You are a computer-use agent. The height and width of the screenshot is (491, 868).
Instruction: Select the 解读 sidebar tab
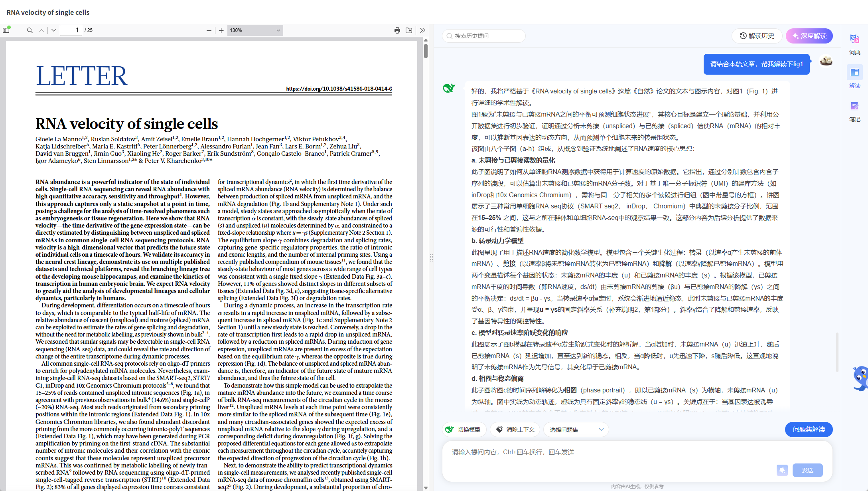(855, 77)
